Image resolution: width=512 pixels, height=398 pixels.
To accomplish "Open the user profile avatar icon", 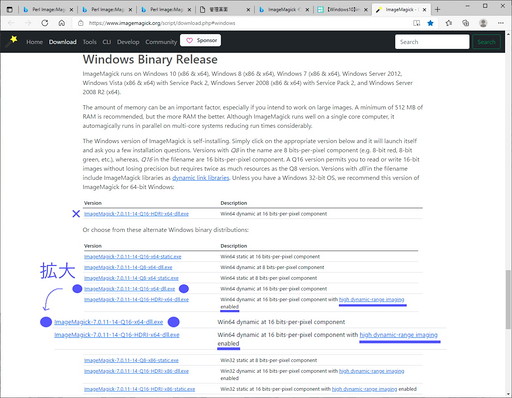I will tap(483, 23).
